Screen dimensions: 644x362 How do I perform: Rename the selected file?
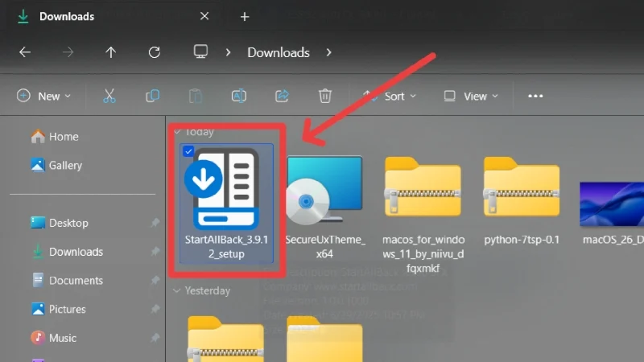pos(238,96)
